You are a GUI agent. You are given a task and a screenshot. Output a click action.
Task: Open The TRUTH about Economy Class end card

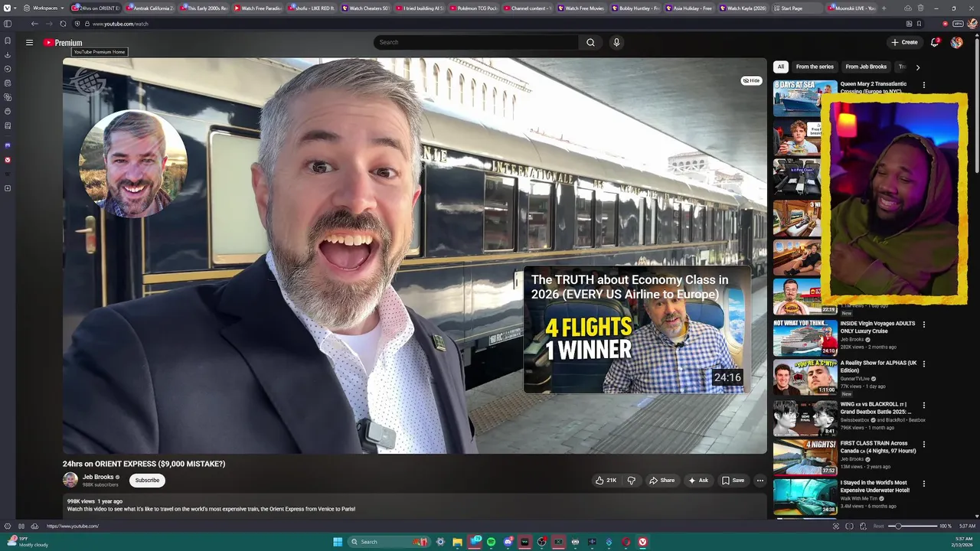tap(637, 330)
